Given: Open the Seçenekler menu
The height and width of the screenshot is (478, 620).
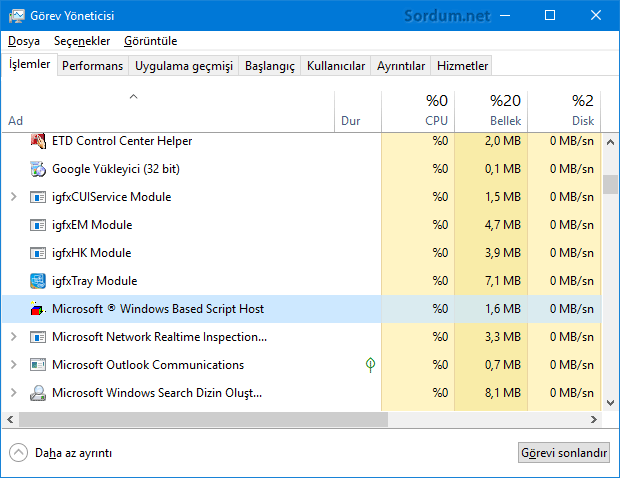Looking at the screenshot, I should 82,41.
